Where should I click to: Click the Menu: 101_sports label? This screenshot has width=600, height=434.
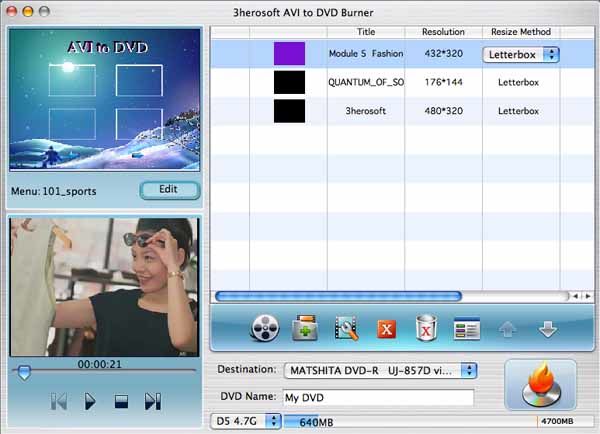[54, 191]
